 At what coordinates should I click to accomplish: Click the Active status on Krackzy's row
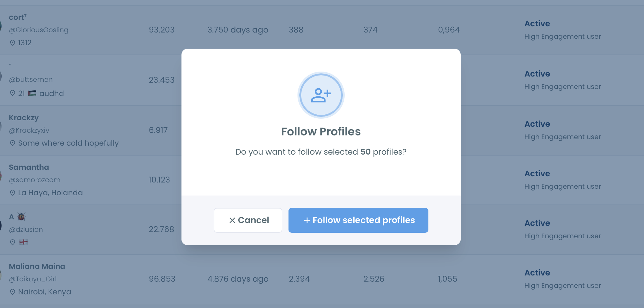(537, 124)
